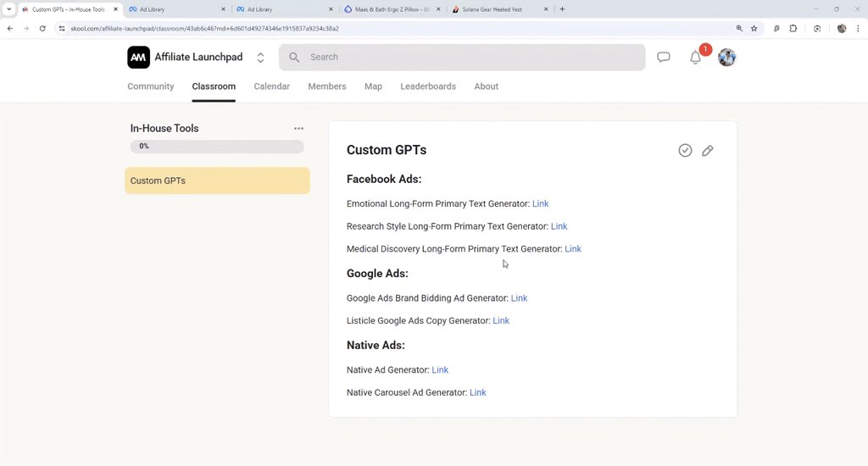The image size is (868, 466).
Task: Select the Custom GPTs lesson item
Action: pyautogui.click(x=217, y=180)
